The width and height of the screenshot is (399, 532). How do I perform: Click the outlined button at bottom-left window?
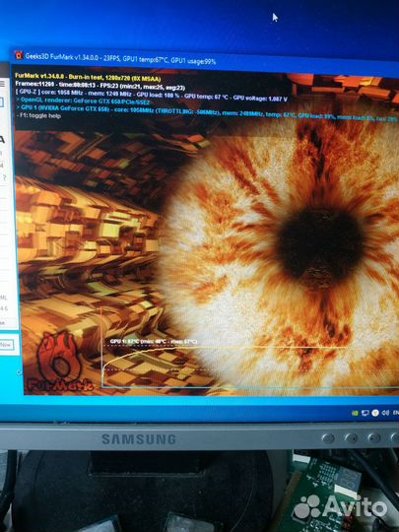tap(6, 345)
